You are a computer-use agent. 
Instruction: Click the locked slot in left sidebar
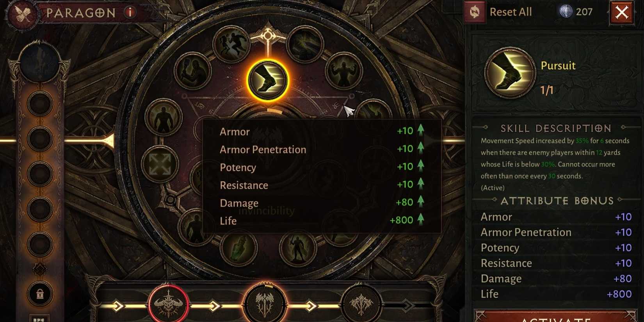pos(40,294)
